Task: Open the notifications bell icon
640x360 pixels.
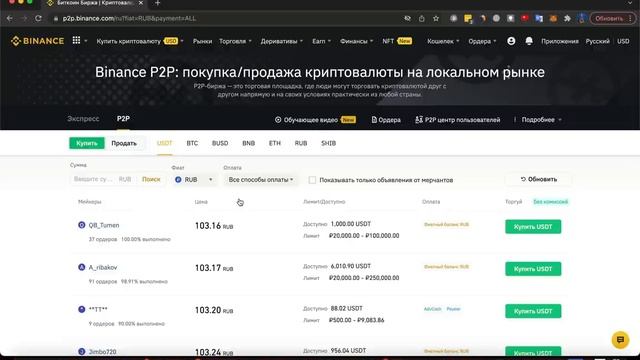Action: (x=529, y=41)
